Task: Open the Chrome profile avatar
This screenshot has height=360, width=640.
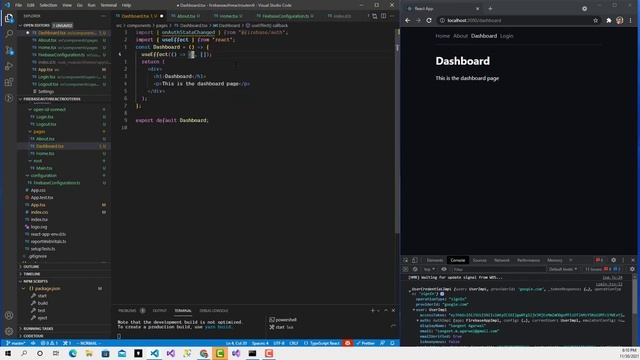Action: tap(620, 20)
